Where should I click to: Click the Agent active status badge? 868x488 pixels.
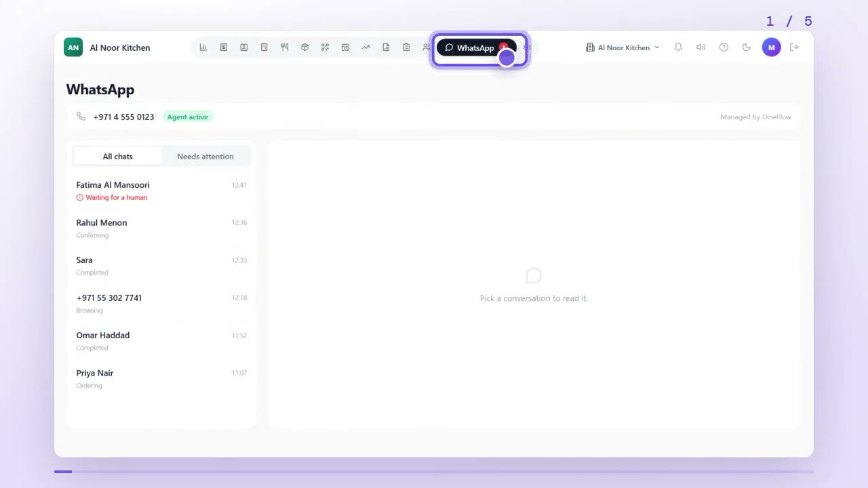coord(188,117)
